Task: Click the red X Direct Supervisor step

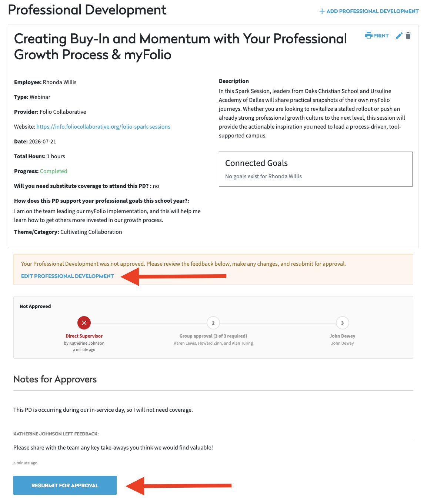Action: 84,323
